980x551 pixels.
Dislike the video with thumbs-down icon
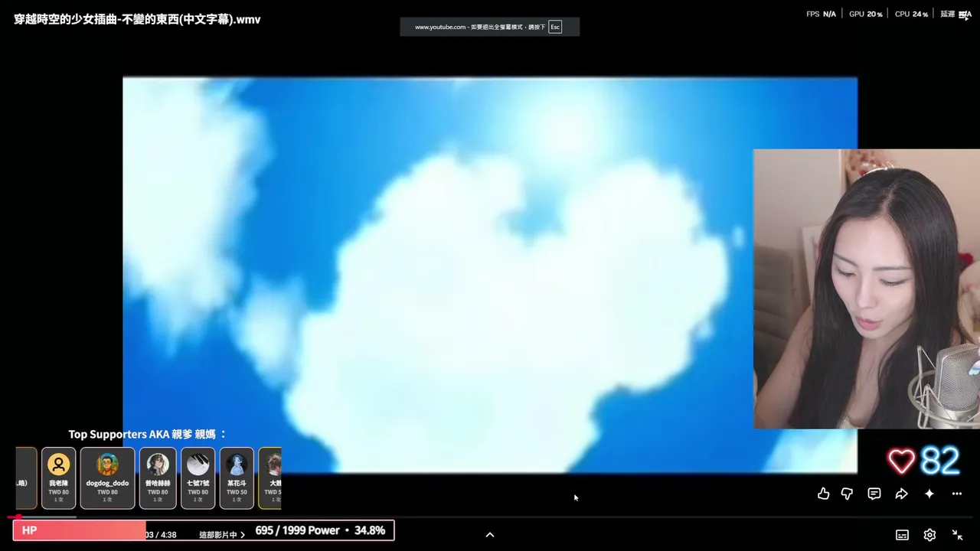tap(847, 494)
